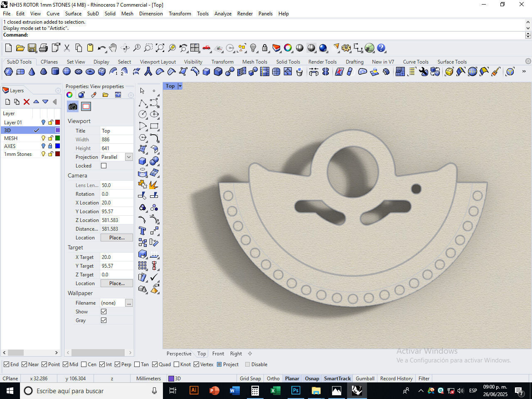The height and width of the screenshot is (399, 532).
Task: Toggle the wallpaper Gray checkbox
Action: coord(104,320)
